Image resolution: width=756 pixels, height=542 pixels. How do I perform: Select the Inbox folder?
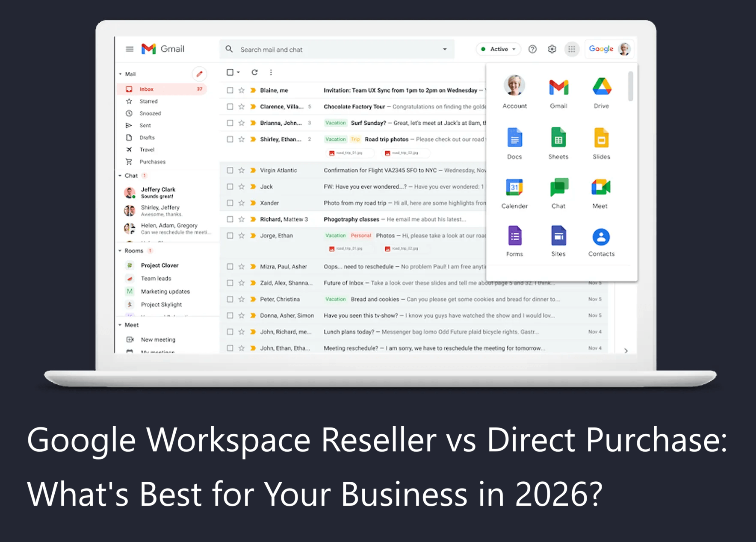tap(162, 89)
